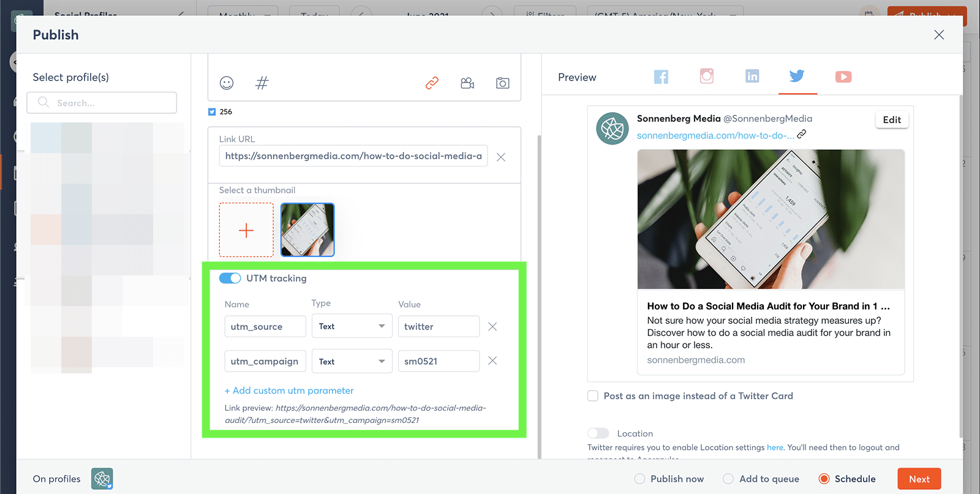The image size is (980, 494).
Task: Remove the utm_source parameter row
Action: 492,327
